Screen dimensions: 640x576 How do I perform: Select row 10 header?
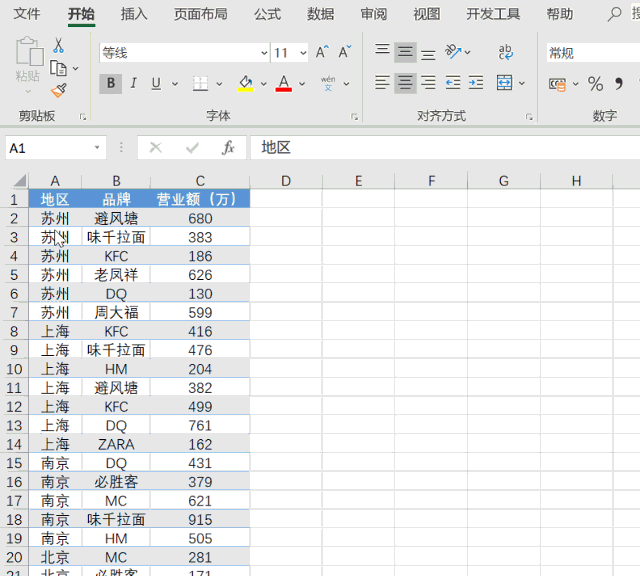pyautogui.click(x=14, y=369)
